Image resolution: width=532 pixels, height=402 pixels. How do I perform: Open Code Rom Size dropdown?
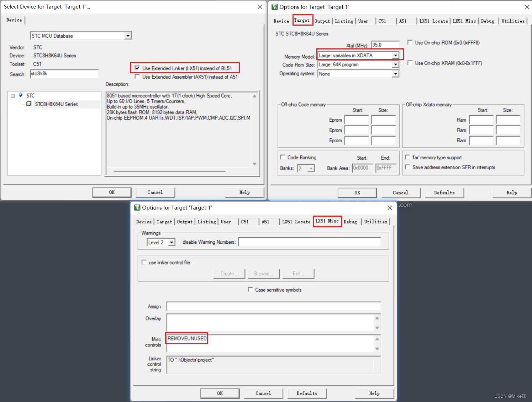pyautogui.click(x=395, y=64)
